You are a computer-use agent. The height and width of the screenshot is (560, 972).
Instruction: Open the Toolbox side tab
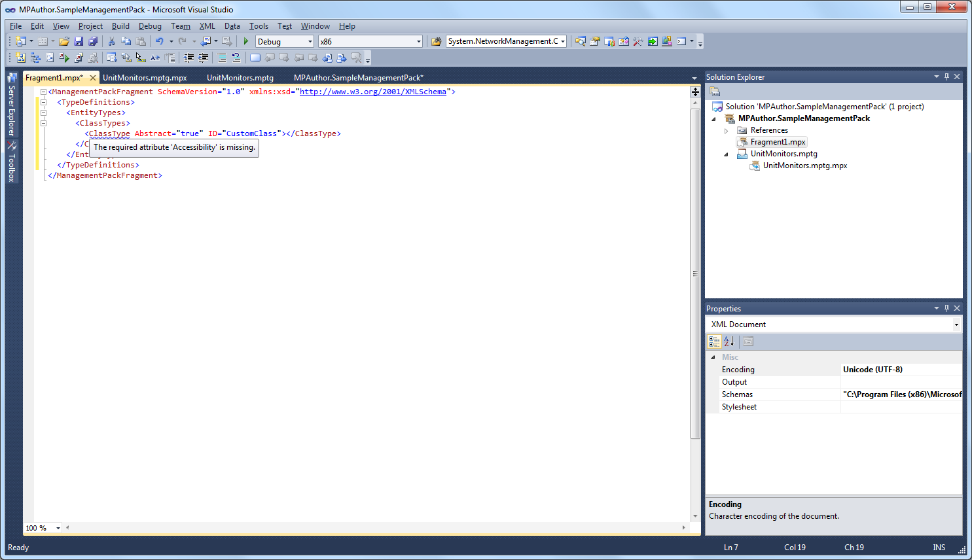click(x=11, y=162)
